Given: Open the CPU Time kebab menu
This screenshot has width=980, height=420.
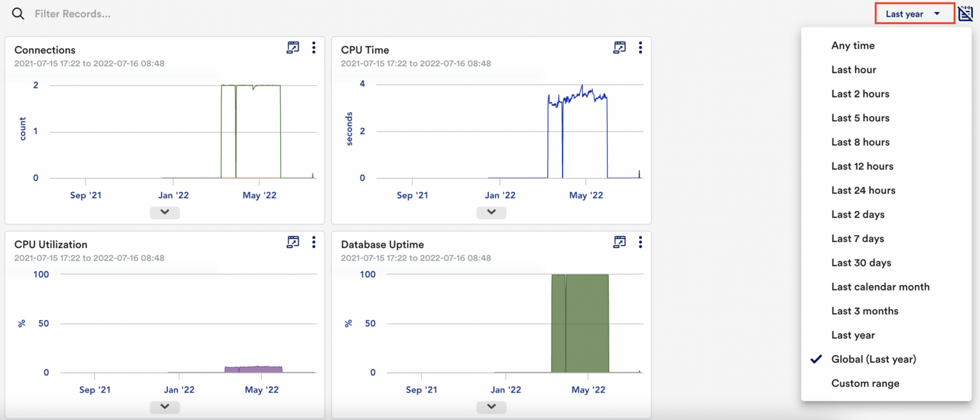Looking at the screenshot, I should (x=640, y=47).
